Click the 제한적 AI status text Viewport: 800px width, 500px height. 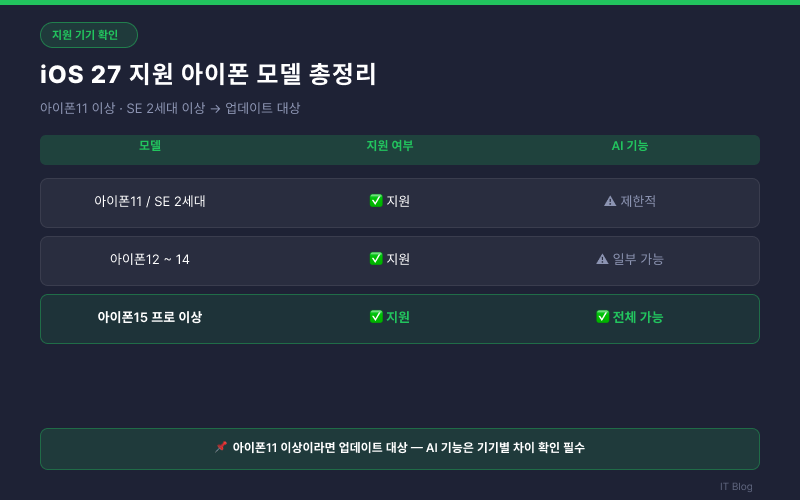[x=638, y=201]
